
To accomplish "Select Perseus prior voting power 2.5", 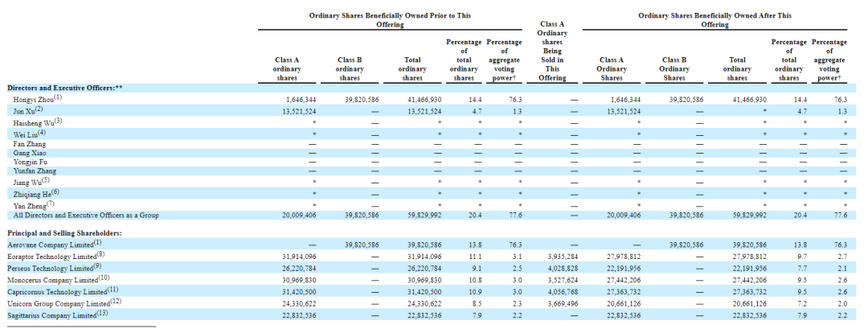I will click(517, 268).
